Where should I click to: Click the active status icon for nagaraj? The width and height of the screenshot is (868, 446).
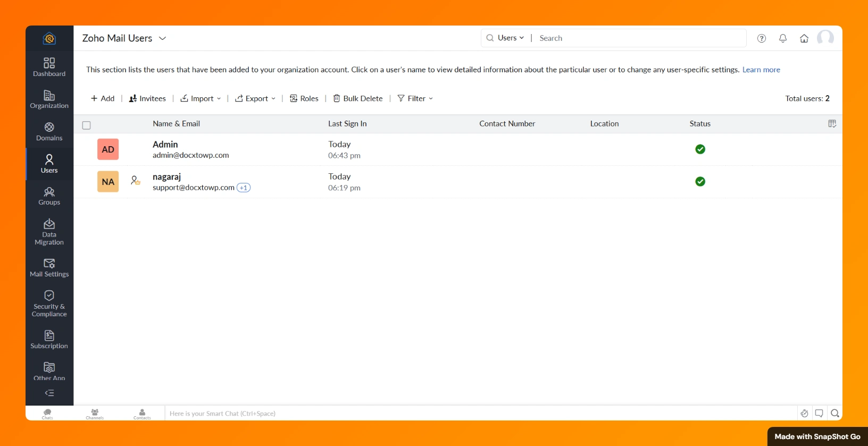700,181
